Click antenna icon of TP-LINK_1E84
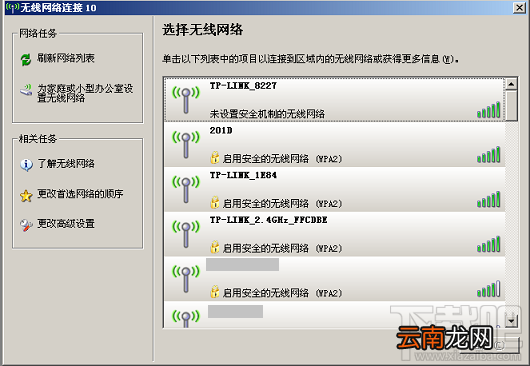Viewport: 530px width, 366px height. 186,189
